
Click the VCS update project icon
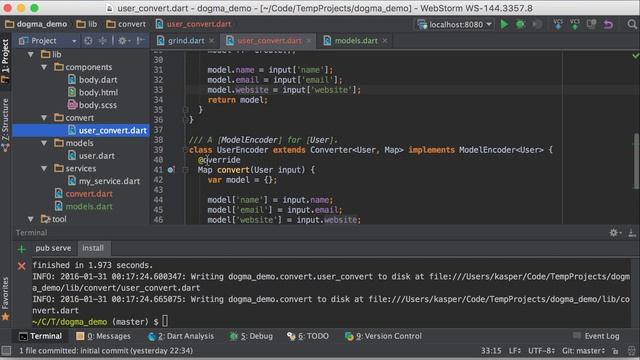coord(558,24)
